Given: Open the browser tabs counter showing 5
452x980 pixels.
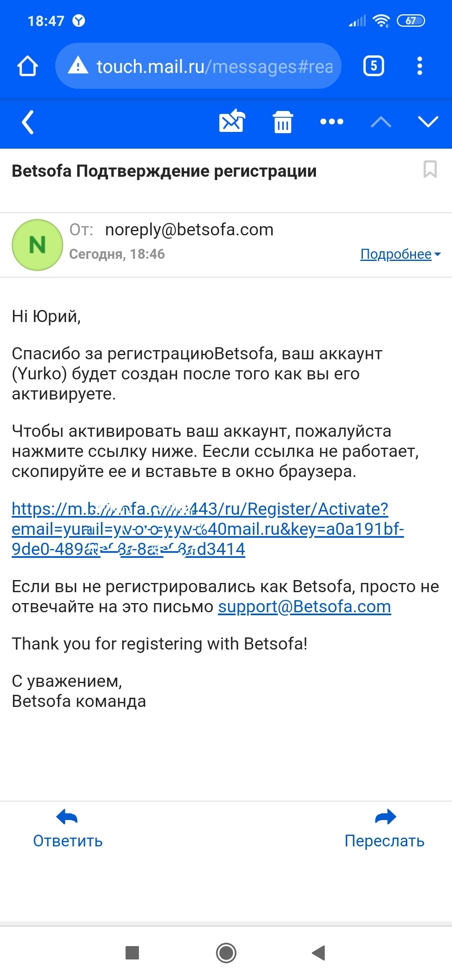Looking at the screenshot, I should 373,66.
